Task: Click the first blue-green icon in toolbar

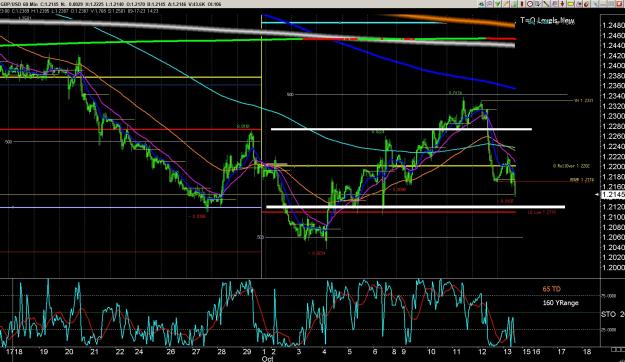Action: pos(482,4)
